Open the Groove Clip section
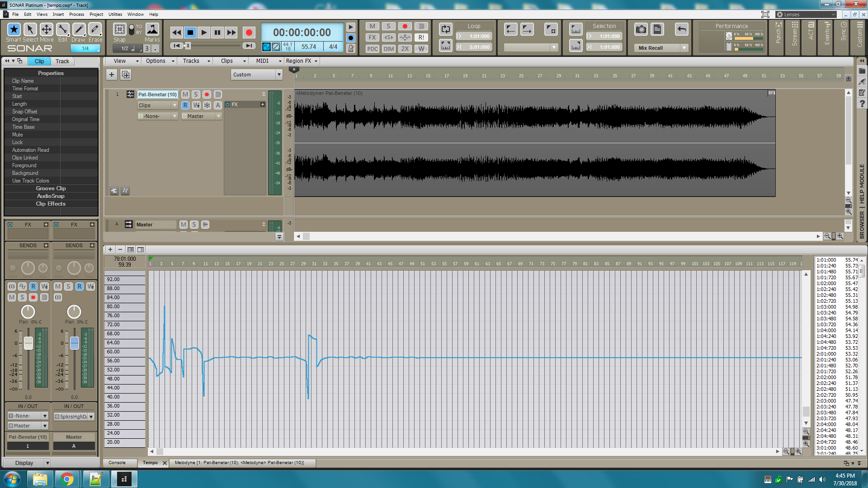 click(x=51, y=188)
